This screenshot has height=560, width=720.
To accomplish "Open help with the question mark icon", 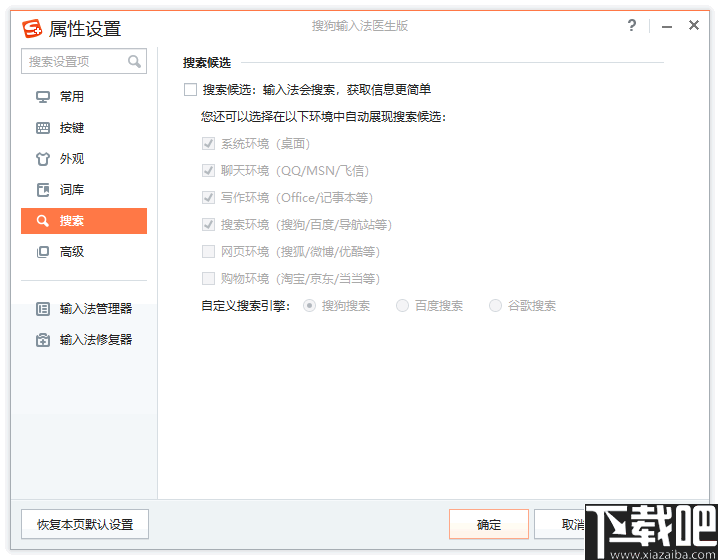I will coord(632,25).
